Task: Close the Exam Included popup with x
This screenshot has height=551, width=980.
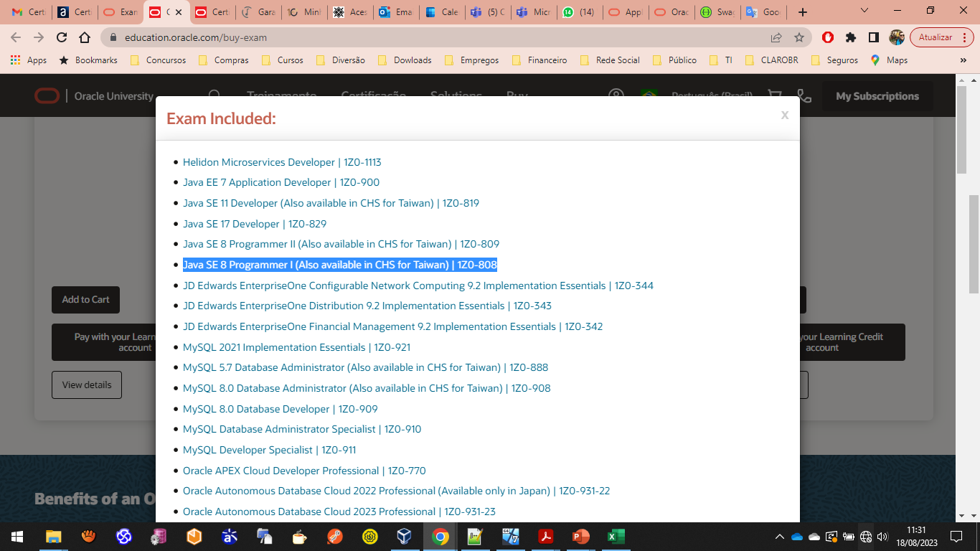Action: [x=785, y=115]
